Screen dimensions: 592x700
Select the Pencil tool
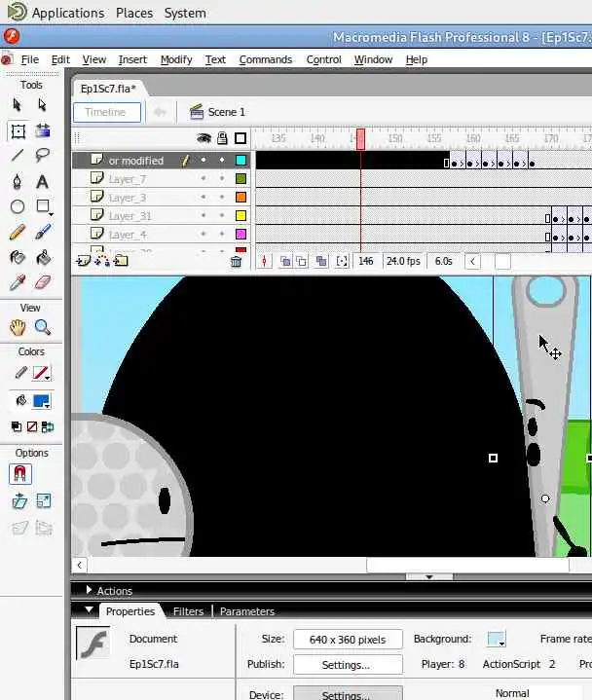click(18, 232)
